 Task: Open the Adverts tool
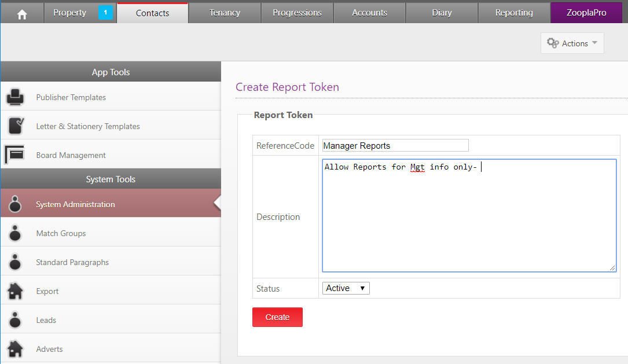coord(49,349)
